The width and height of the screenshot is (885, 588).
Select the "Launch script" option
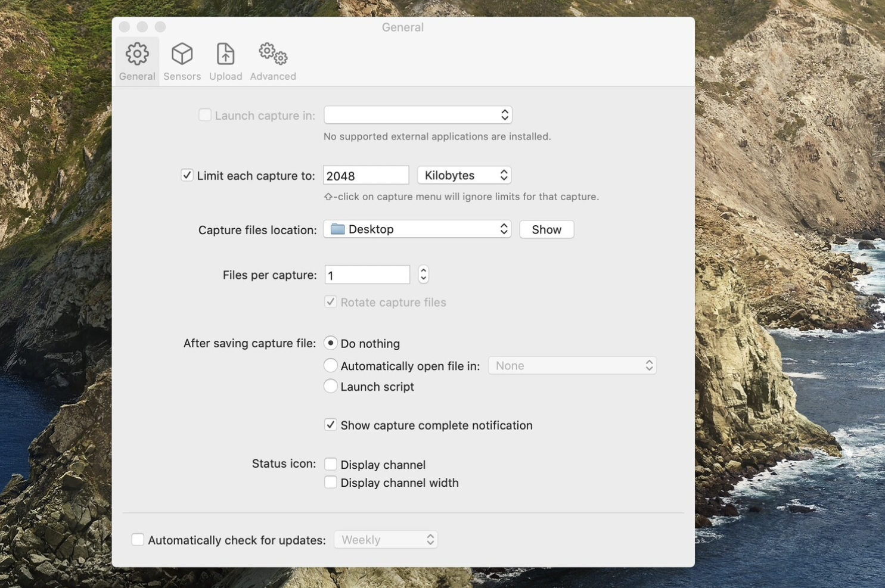pos(331,385)
